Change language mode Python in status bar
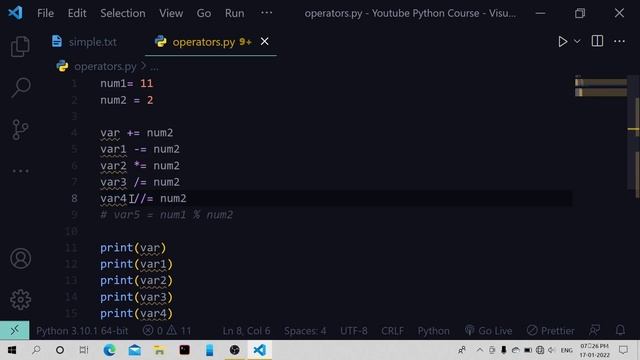This screenshot has width=640, height=360. tap(433, 331)
